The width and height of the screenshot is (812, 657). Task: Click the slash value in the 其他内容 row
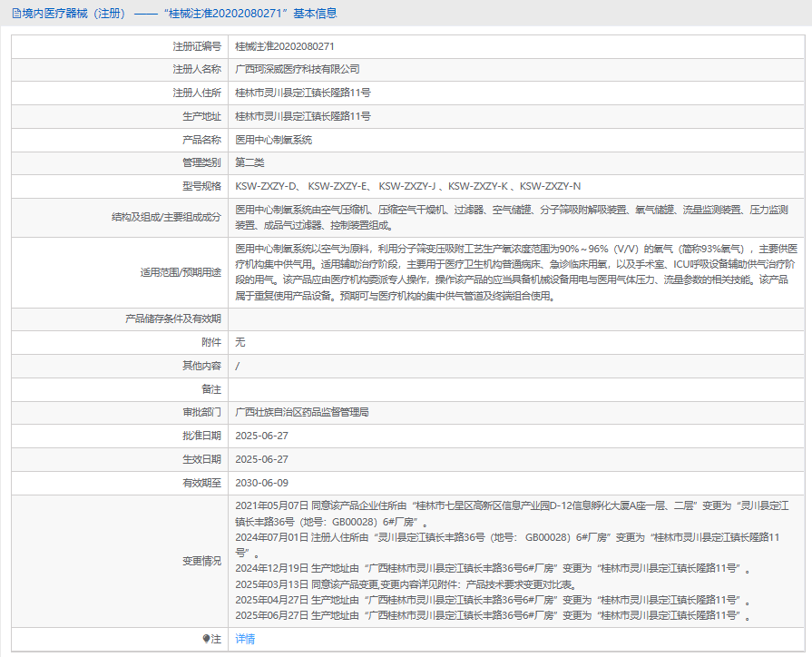[x=237, y=367]
